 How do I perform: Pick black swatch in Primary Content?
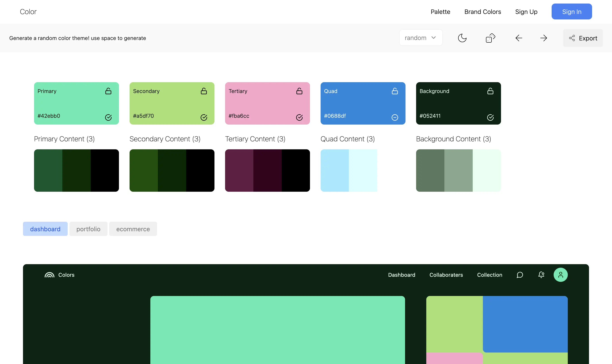[105, 171]
